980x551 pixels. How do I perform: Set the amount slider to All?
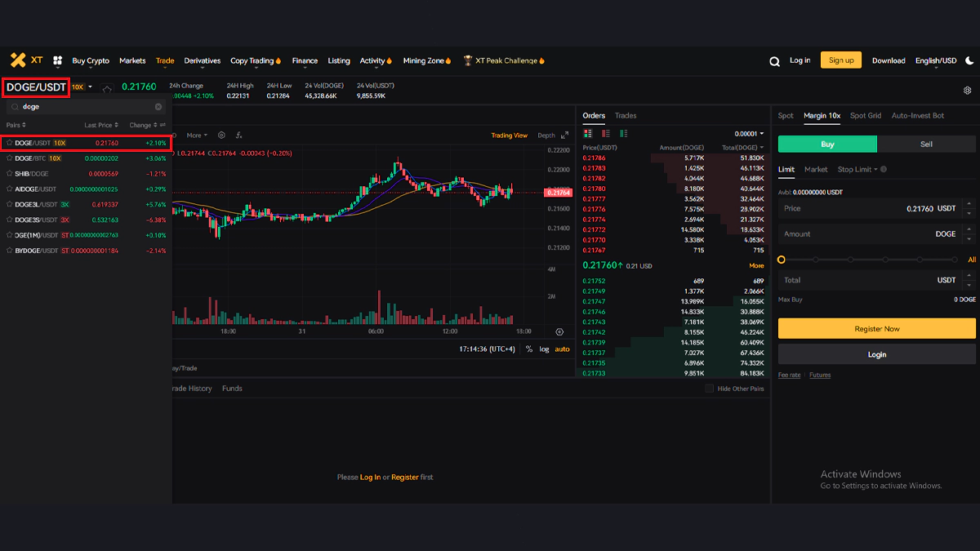(x=972, y=260)
